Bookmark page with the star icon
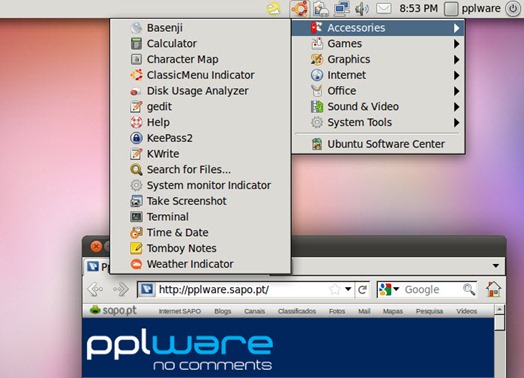Screen dimensions: 524x378 coord(335,289)
